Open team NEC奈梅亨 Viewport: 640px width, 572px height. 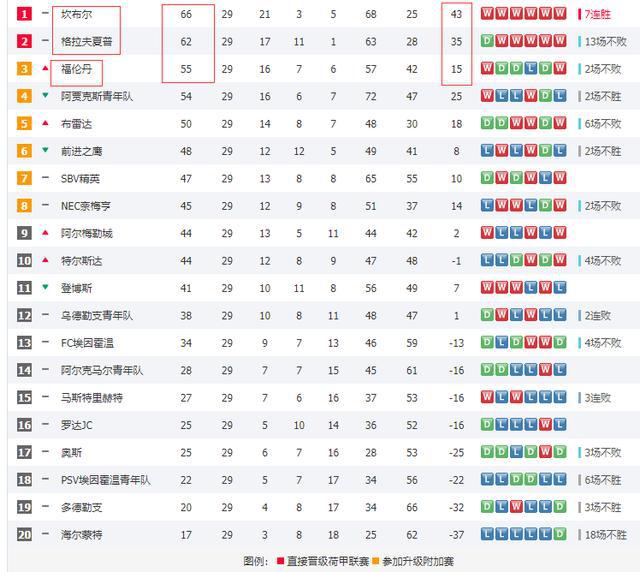[86, 206]
